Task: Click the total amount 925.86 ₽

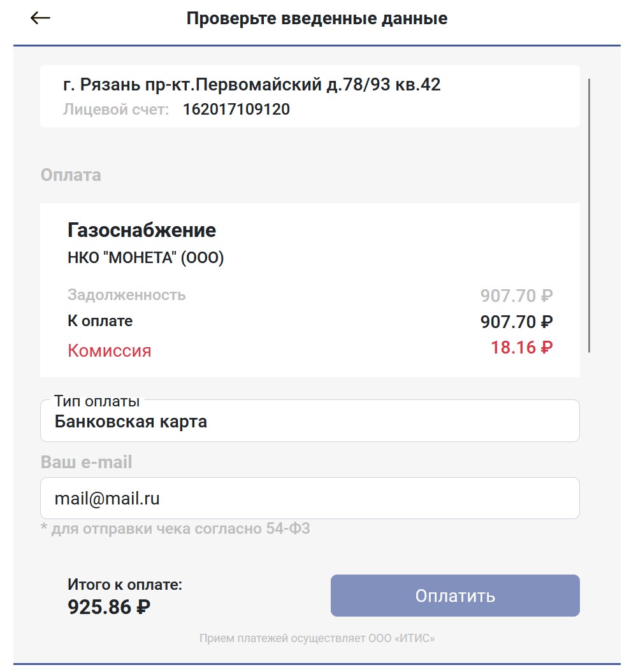Action: [x=109, y=606]
